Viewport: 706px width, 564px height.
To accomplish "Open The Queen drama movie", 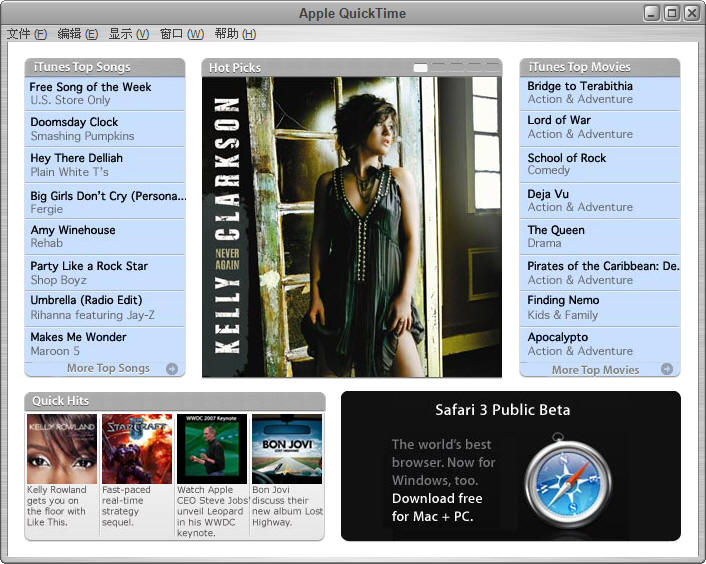I will pos(600,237).
